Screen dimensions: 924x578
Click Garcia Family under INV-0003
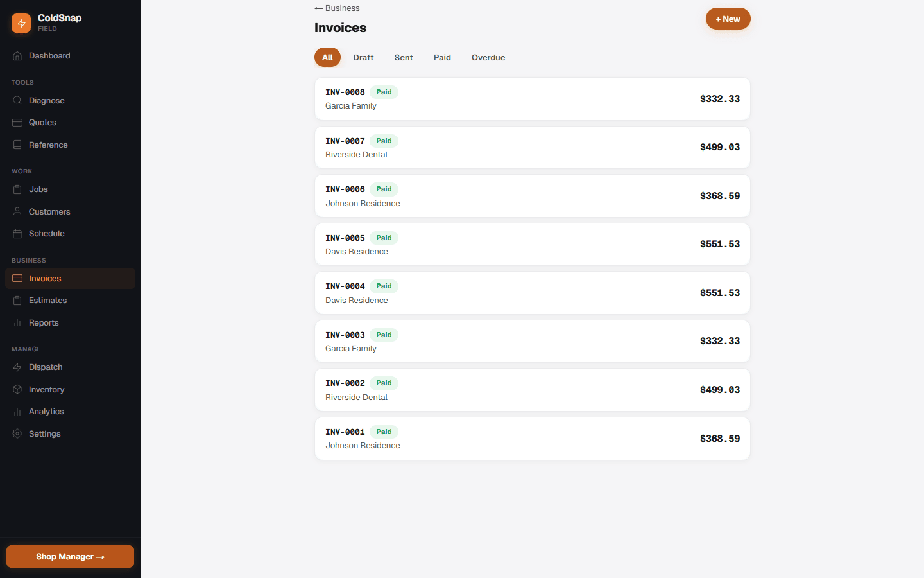tap(351, 349)
